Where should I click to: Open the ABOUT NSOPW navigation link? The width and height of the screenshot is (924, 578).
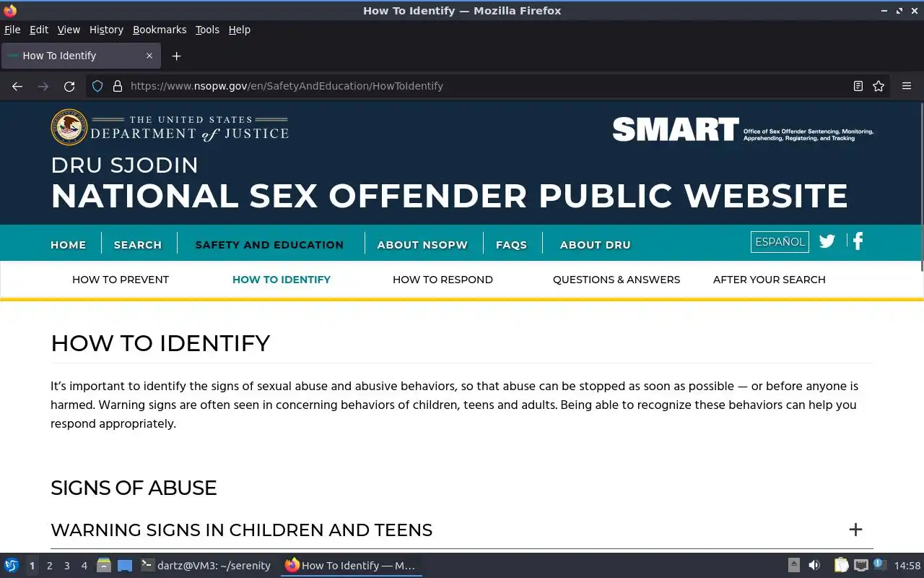[x=422, y=245]
